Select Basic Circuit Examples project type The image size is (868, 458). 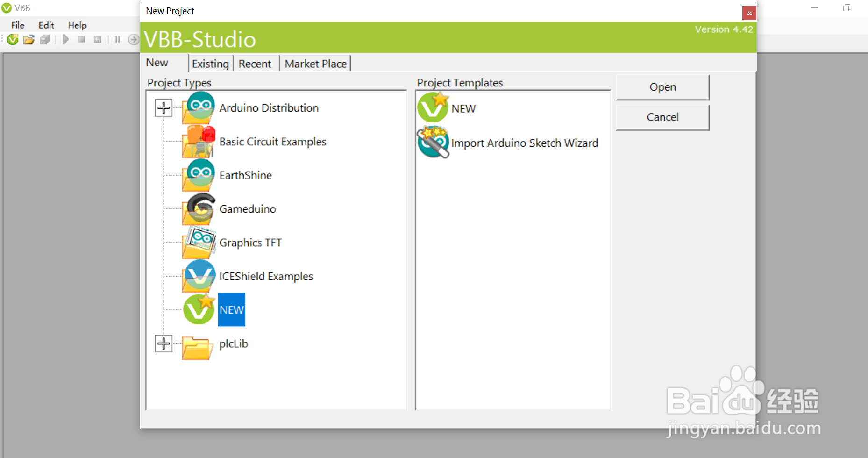(x=273, y=142)
